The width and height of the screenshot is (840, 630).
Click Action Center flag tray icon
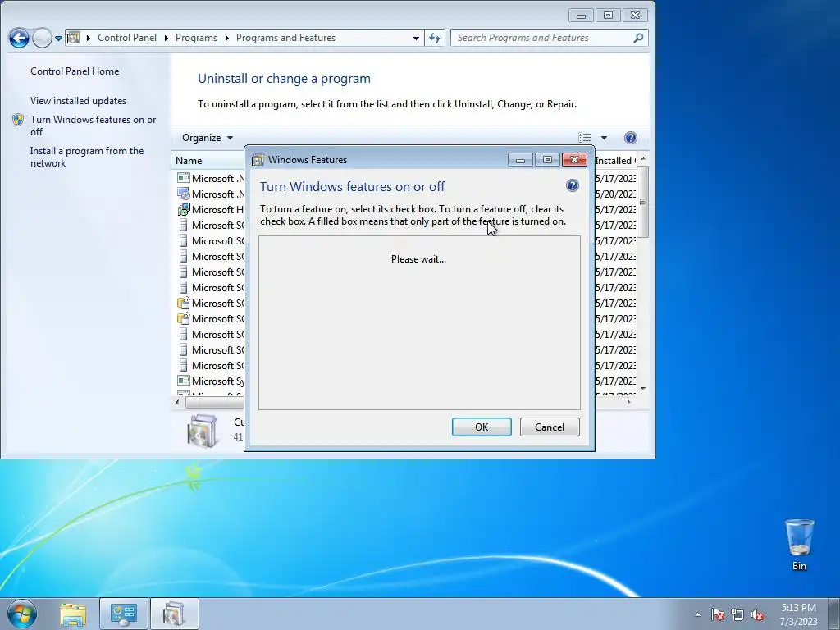[717, 614]
